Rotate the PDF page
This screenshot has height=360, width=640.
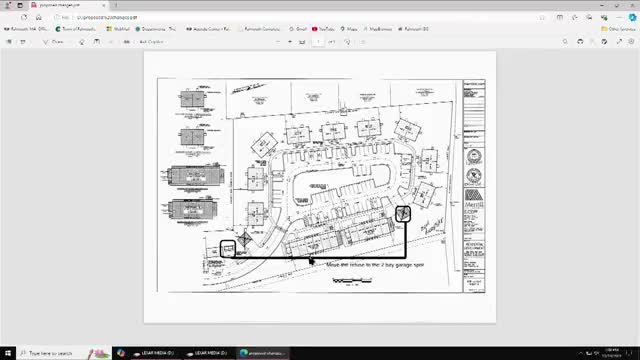tap(347, 42)
